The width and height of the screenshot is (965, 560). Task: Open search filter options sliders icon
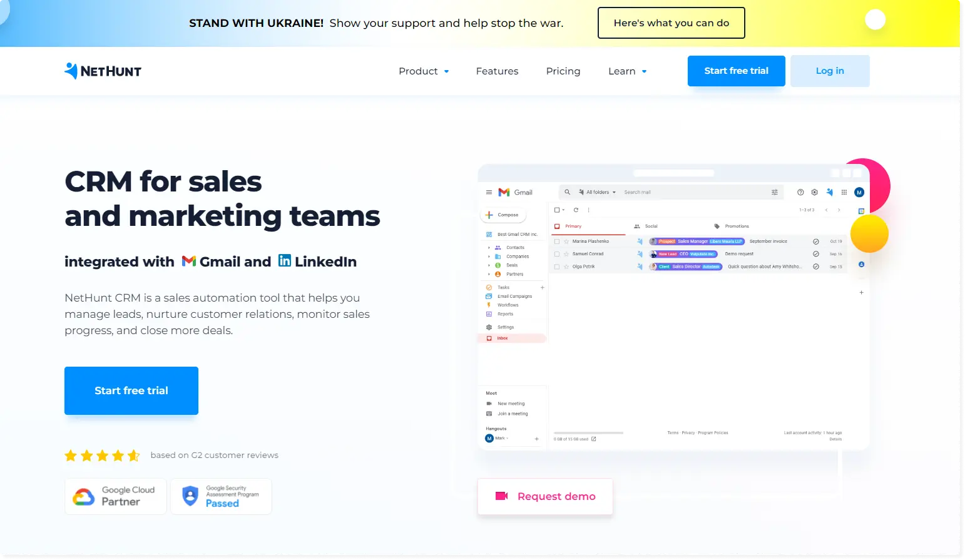775,192
